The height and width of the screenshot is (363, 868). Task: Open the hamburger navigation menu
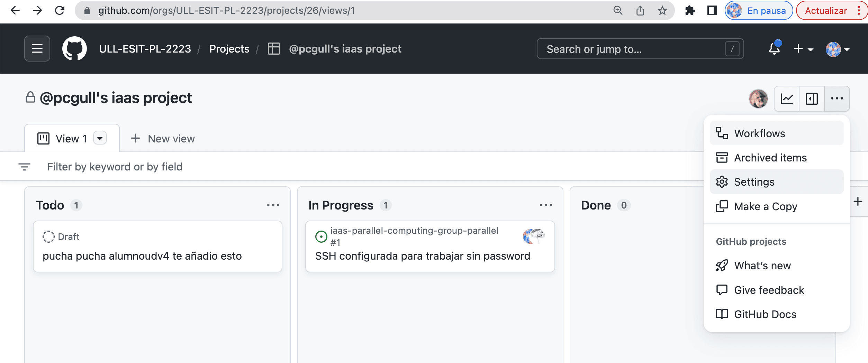pos(37,49)
